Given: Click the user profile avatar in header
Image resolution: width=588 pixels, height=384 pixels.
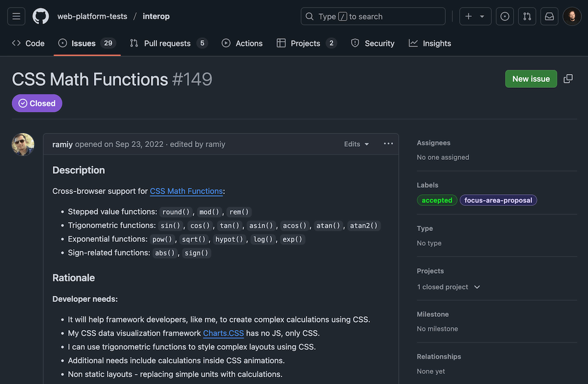Looking at the screenshot, I should tap(572, 16).
